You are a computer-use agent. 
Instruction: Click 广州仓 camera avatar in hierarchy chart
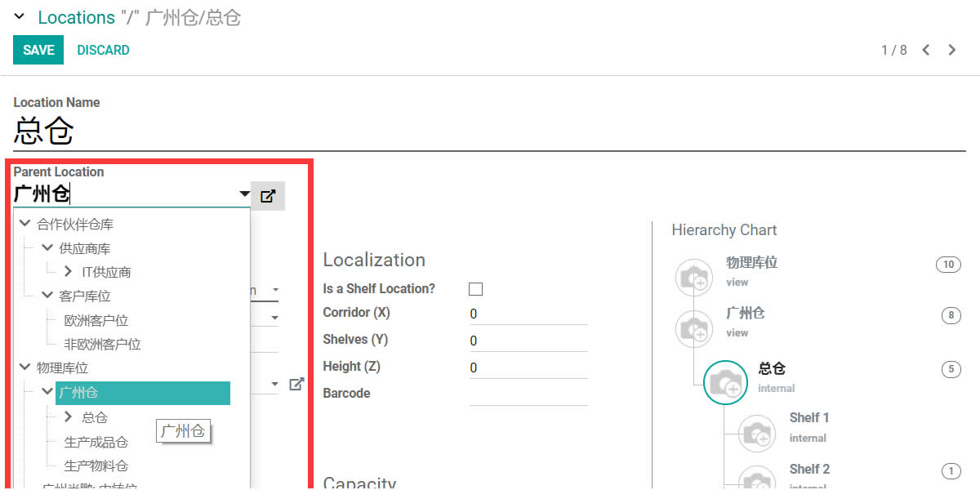(x=694, y=328)
